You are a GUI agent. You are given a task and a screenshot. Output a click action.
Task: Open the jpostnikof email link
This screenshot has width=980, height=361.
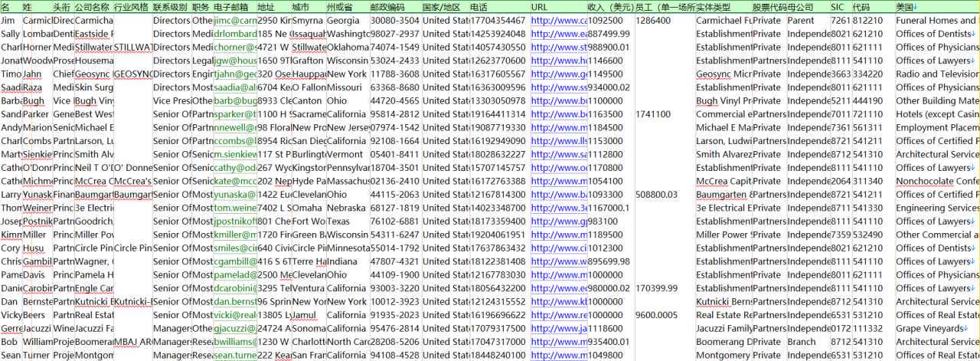point(235,222)
